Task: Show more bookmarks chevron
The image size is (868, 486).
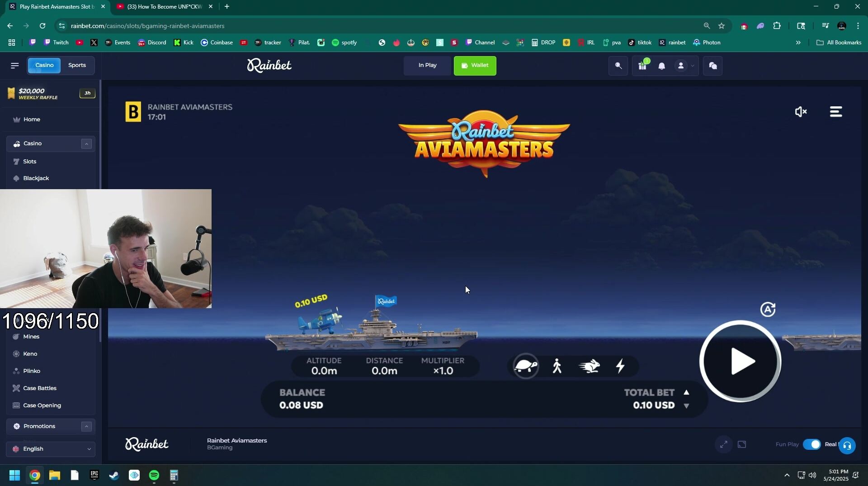Action: coord(798,43)
